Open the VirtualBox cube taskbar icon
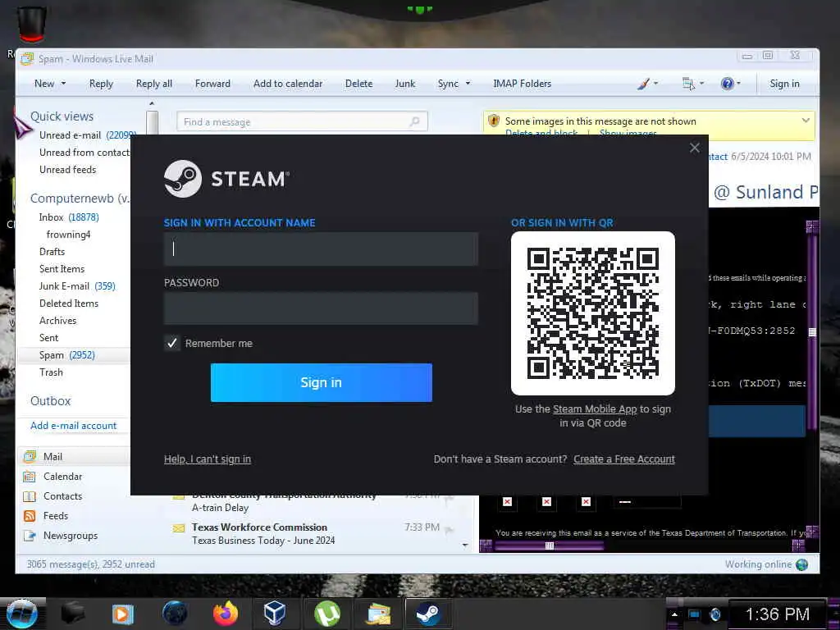Screen dimensions: 840x630 point(274,613)
